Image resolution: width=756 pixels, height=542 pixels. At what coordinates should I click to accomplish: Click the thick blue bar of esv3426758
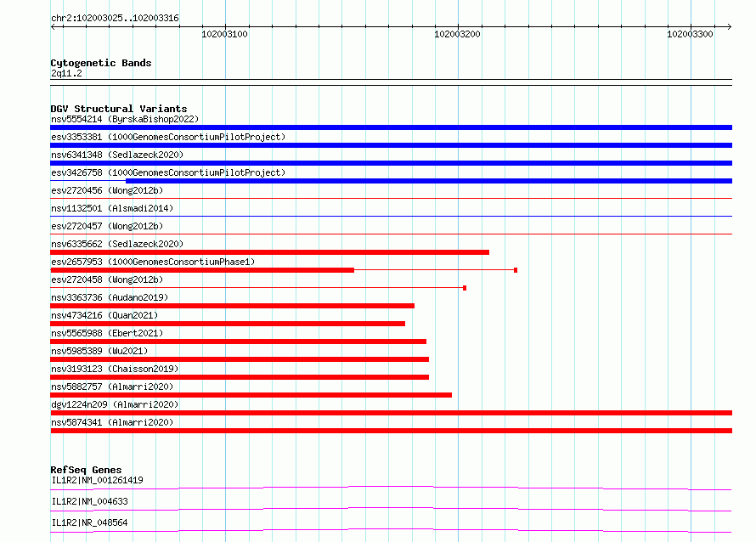point(429,181)
